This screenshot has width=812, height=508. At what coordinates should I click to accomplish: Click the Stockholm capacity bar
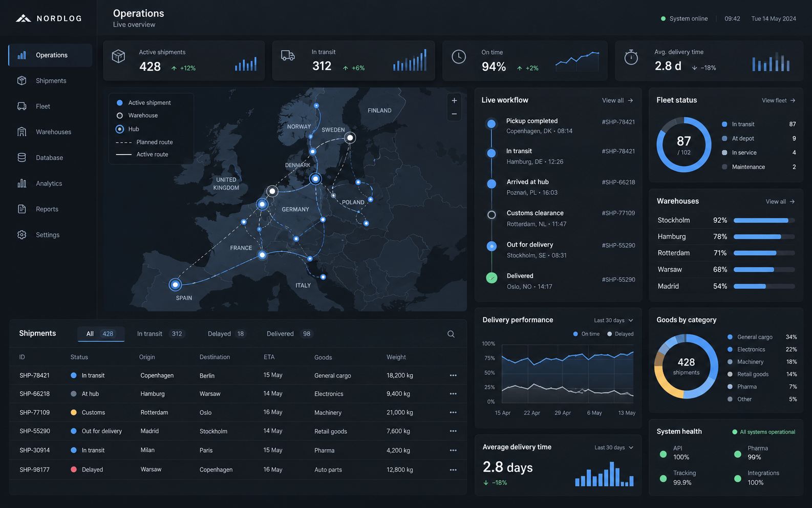coord(764,220)
